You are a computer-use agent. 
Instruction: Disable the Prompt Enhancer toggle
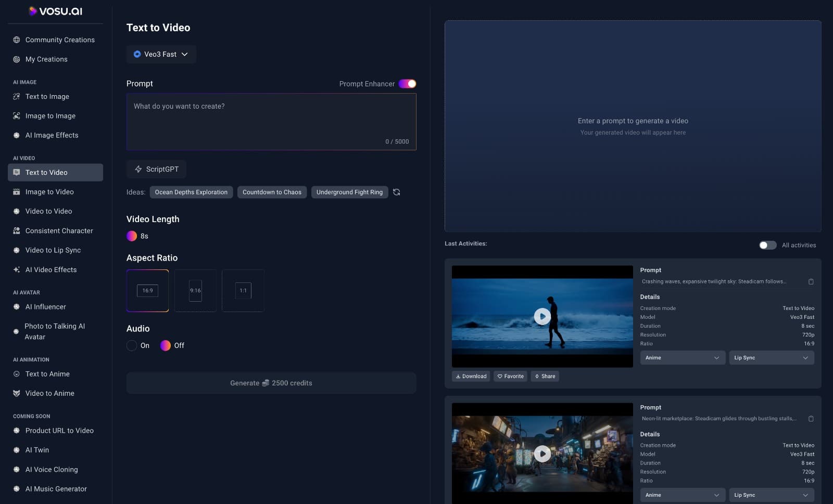click(407, 84)
